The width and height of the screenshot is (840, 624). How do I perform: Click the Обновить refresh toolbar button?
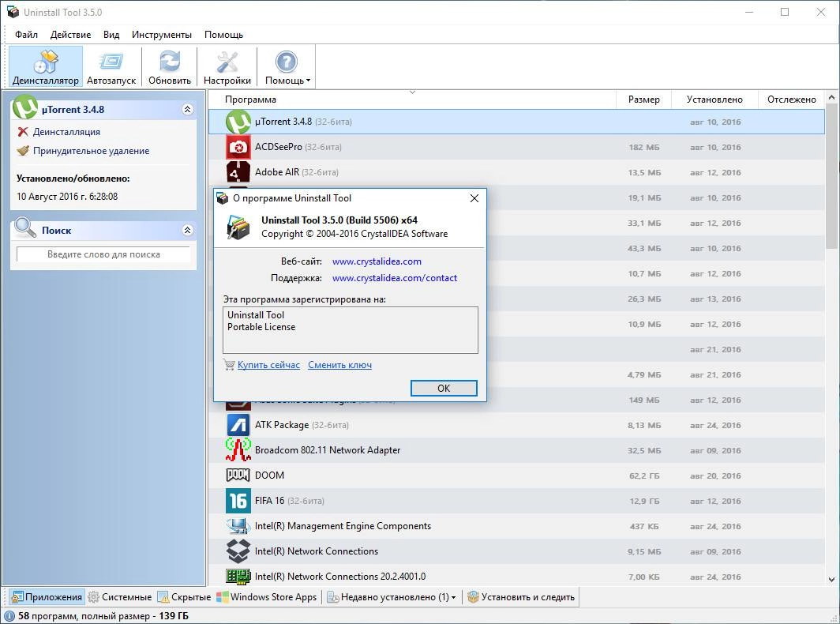pos(170,66)
